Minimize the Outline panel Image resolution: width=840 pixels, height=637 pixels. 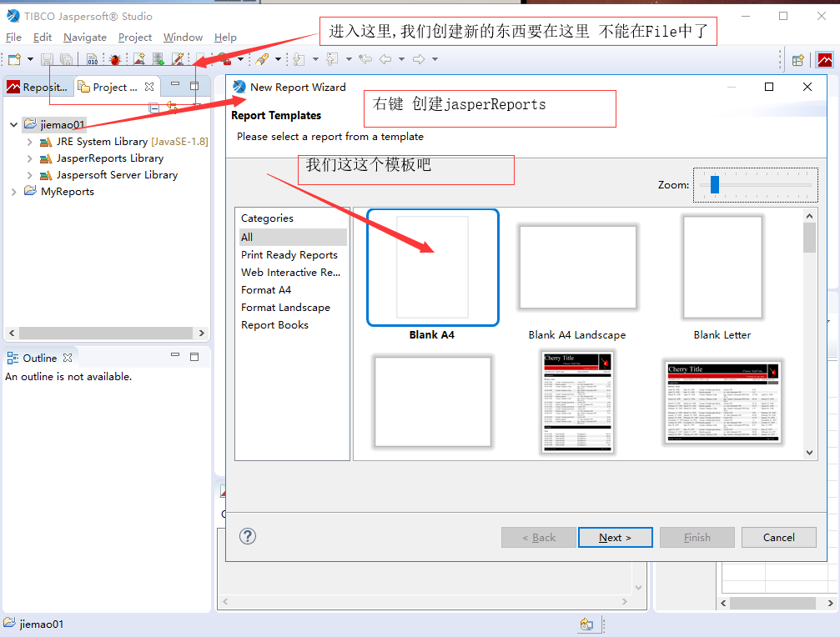click(x=175, y=355)
